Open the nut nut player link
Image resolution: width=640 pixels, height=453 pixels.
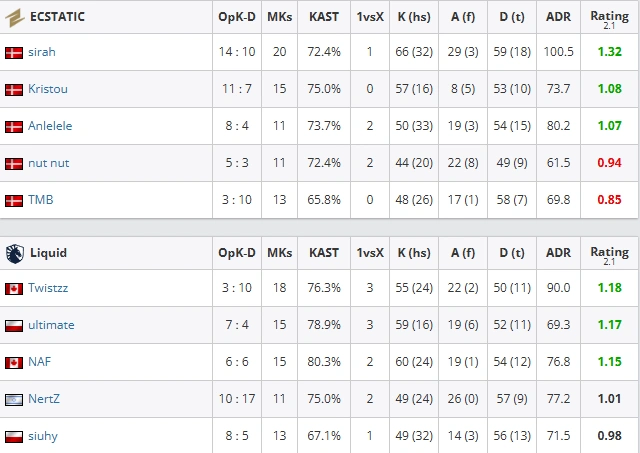pos(49,163)
